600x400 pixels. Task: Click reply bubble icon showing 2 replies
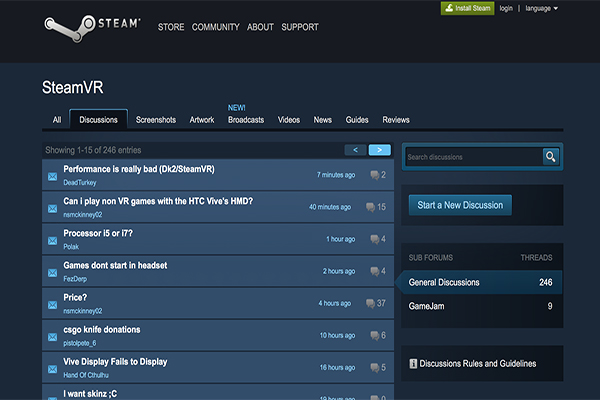pyautogui.click(x=375, y=175)
